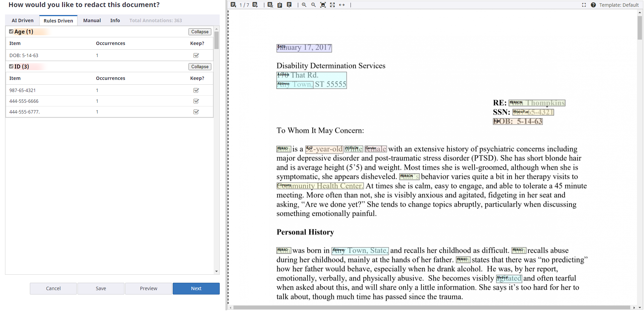Go to the previous document page
The height and width of the screenshot is (317, 644).
click(233, 5)
